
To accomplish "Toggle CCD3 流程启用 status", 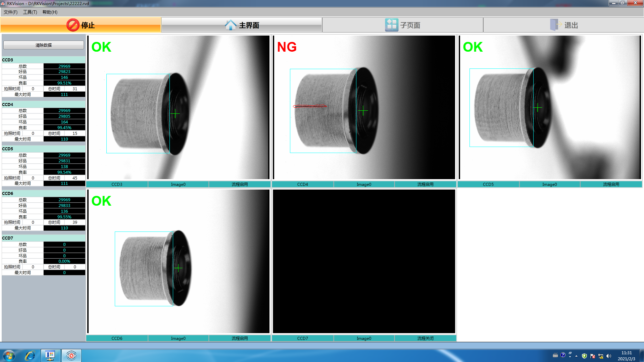I will [x=240, y=184].
